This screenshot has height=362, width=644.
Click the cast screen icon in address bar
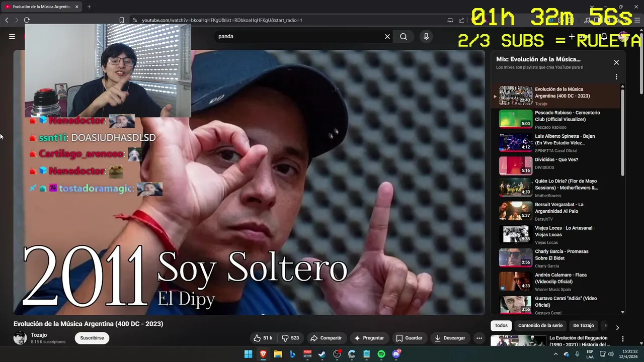tap(450, 20)
